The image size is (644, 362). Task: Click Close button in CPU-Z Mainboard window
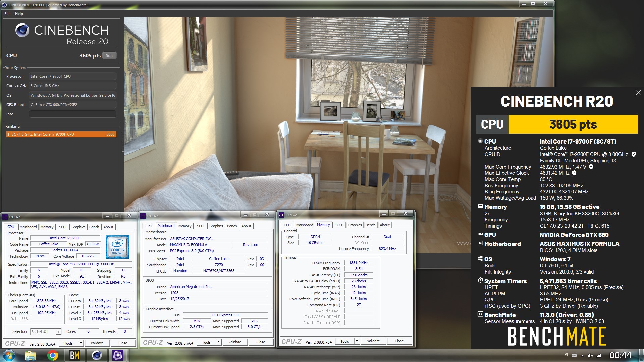coord(261,342)
